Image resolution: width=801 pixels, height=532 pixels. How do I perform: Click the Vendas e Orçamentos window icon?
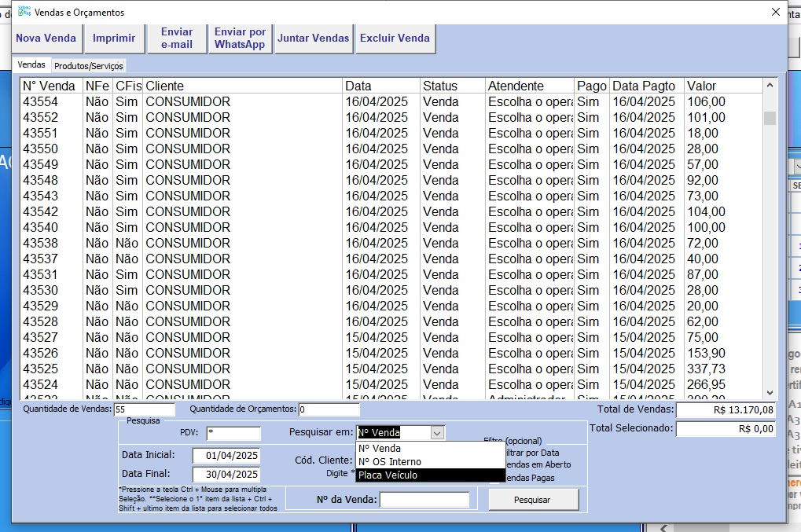(24, 12)
